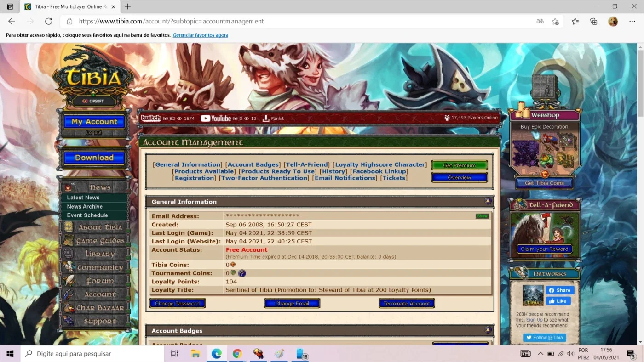Jump to the Tell-A-Friend section link
Image resolution: width=644 pixels, height=362 pixels.
point(307,164)
